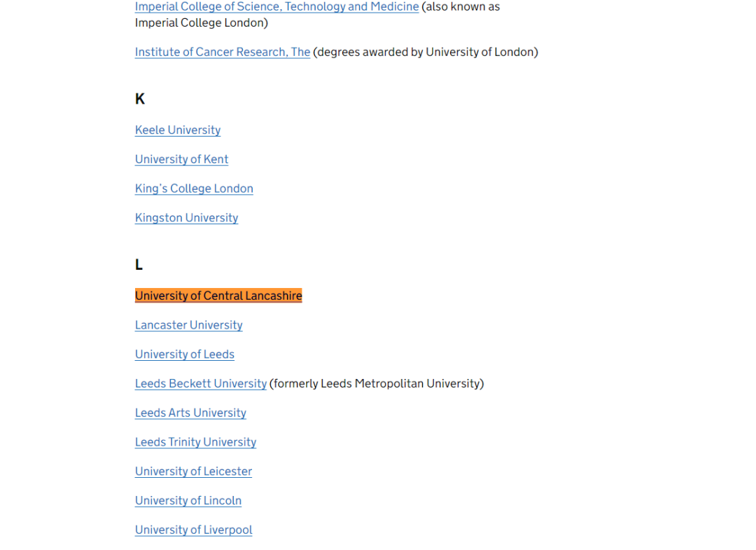The height and width of the screenshot is (550, 756).
Task: Open the King's College London link
Action: point(194,188)
